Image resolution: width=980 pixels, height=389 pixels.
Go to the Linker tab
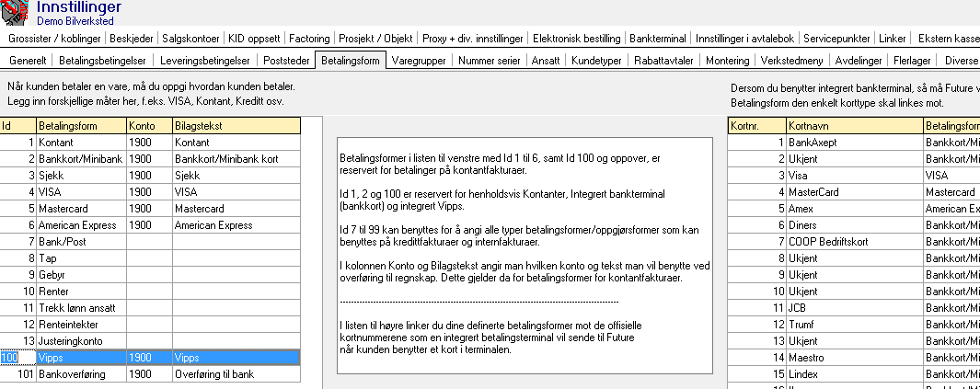tap(892, 39)
